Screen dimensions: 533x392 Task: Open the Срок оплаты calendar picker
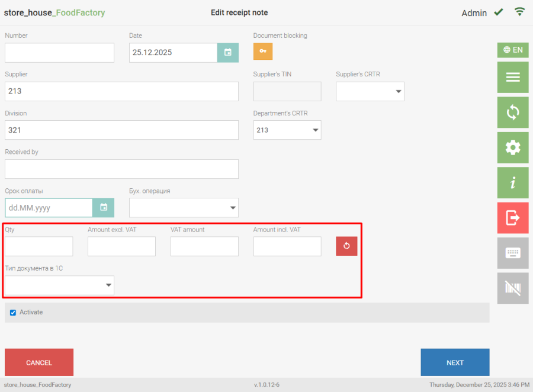click(104, 208)
